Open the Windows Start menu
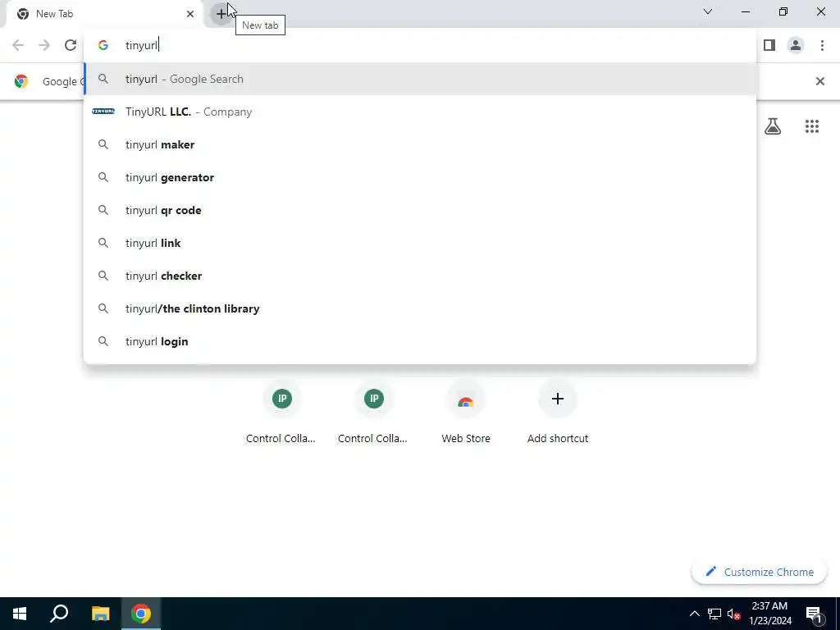Viewport: 840px width, 630px height. 20,614
